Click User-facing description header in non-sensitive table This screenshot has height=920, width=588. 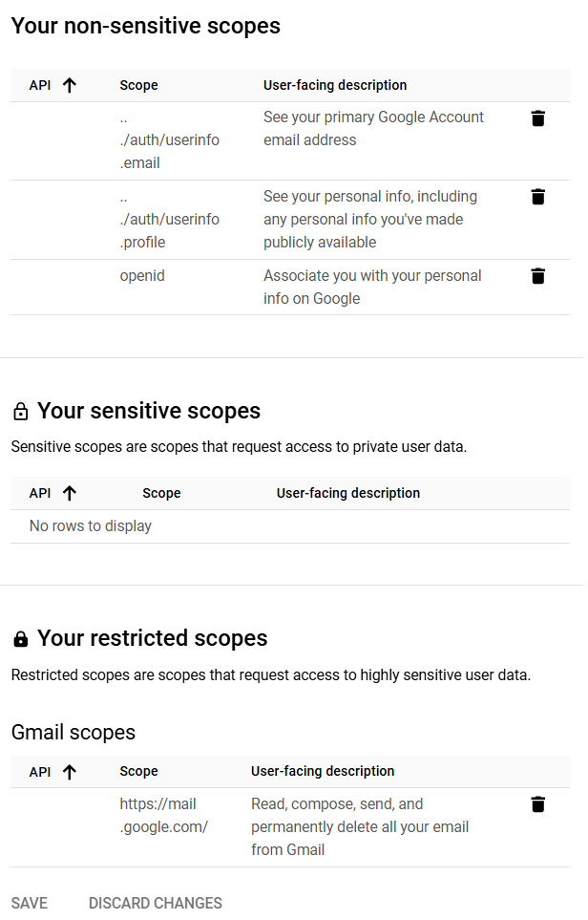coord(335,85)
